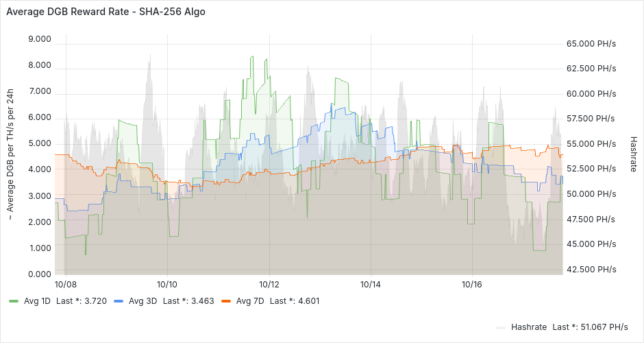
Task: Click the vertical Hashrate right axis title
Action: [633, 153]
